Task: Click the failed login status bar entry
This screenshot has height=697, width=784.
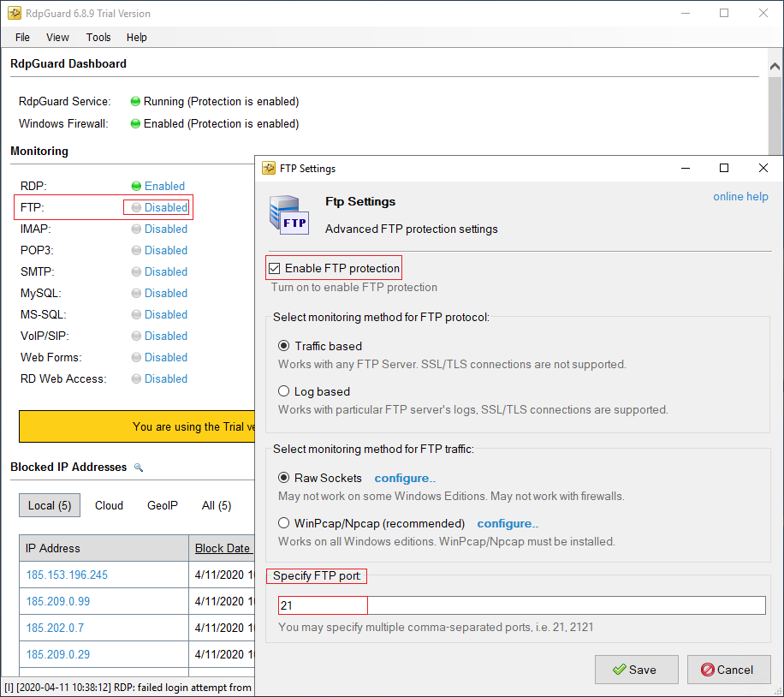Action: click(x=128, y=688)
